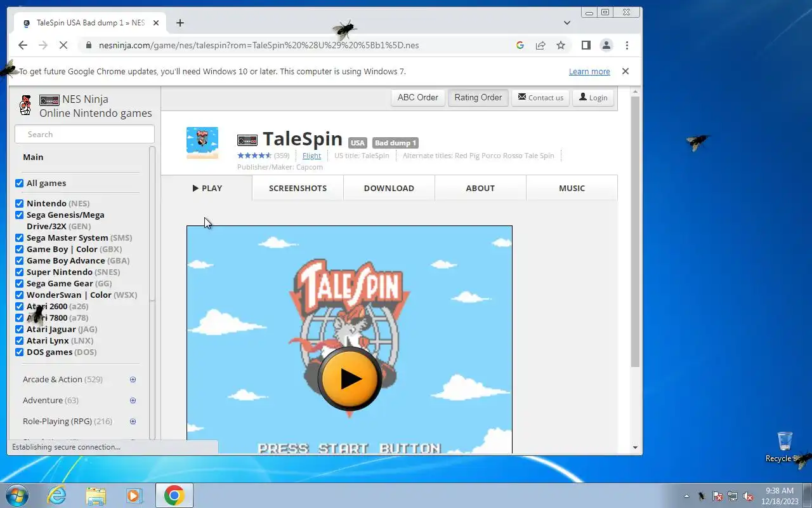The image size is (812, 508).
Task: Click the taskbar clock showing 9:38 AM
Action: (780, 495)
